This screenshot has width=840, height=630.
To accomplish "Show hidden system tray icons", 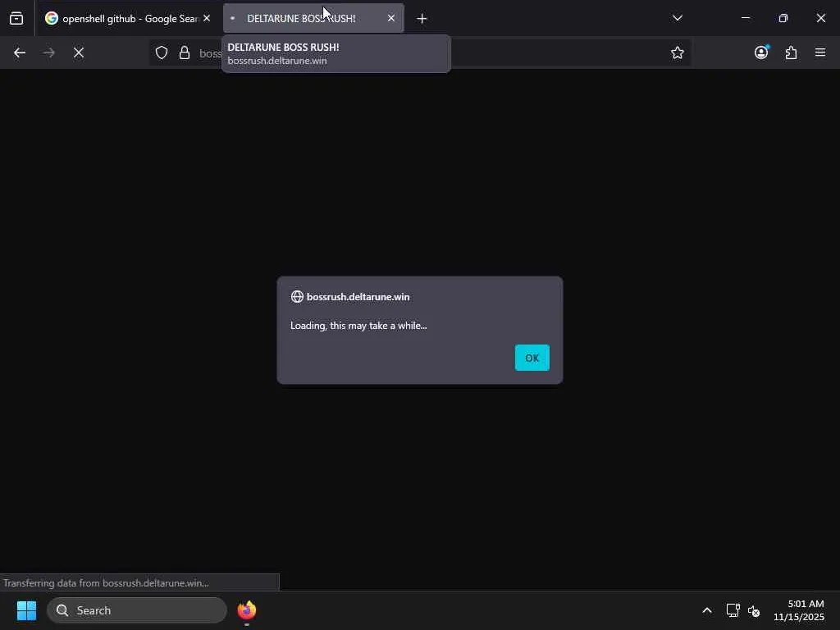I will click(707, 610).
